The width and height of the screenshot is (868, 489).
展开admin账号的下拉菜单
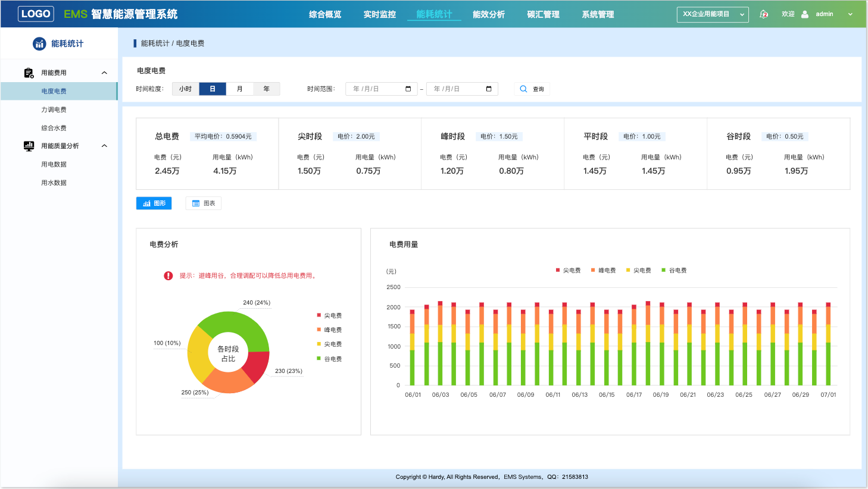tap(850, 13)
